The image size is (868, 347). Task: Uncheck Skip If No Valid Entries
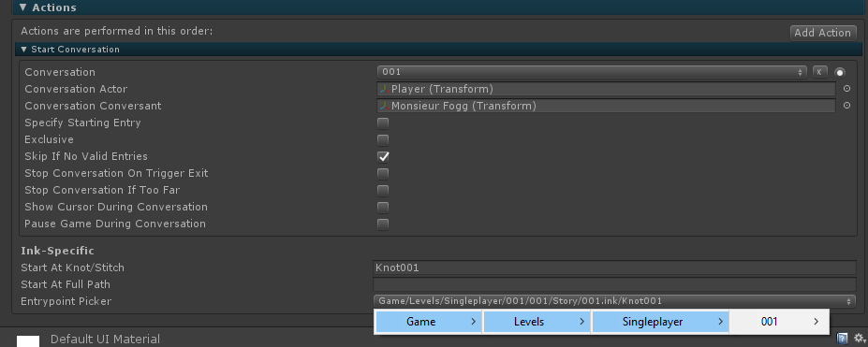pyautogui.click(x=383, y=156)
